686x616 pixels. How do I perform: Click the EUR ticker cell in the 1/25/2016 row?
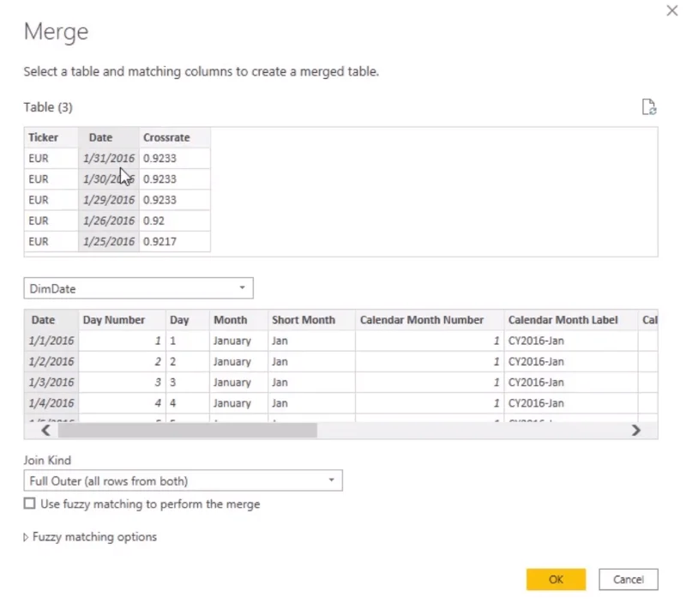[51, 241]
